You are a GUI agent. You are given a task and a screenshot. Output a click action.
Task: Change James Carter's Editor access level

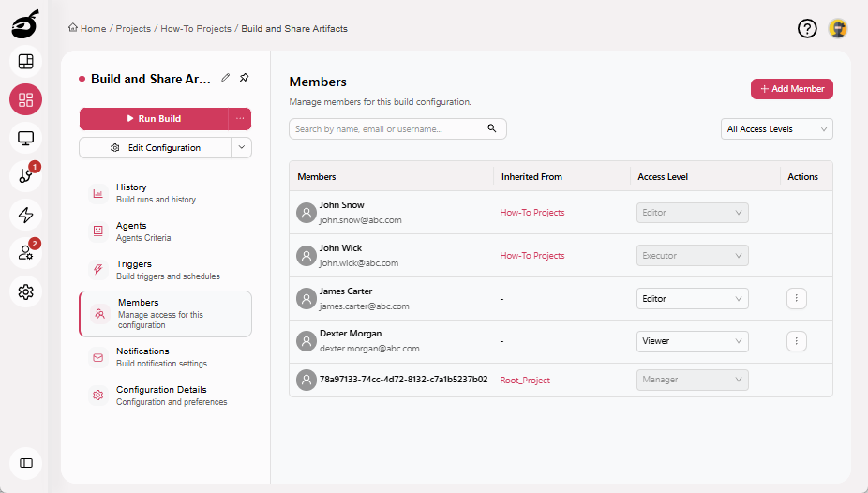(693, 299)
